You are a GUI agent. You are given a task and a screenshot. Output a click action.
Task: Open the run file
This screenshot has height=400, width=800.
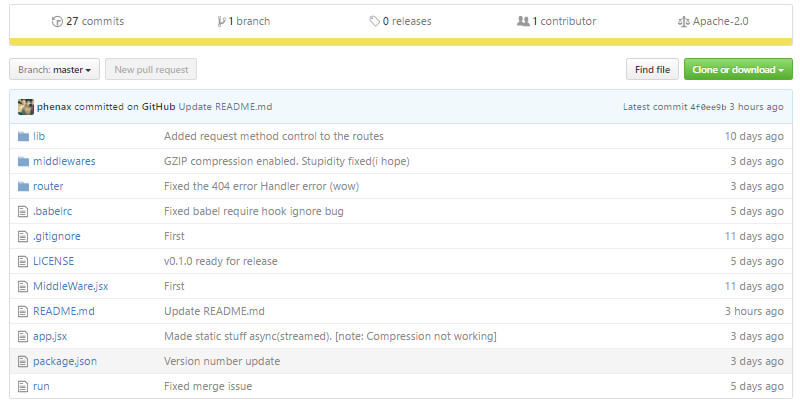coord(41,386)
